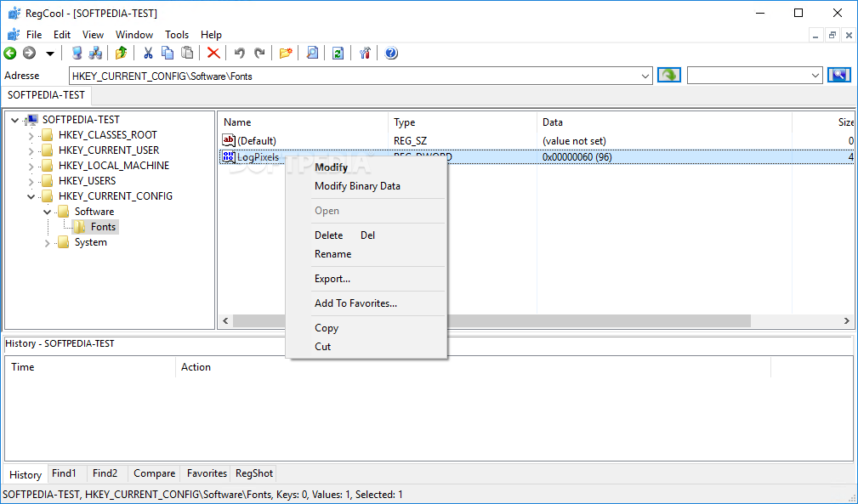Click the Refresh toolbar icon
Screen dimensions: 858x504
pos(338,53)
